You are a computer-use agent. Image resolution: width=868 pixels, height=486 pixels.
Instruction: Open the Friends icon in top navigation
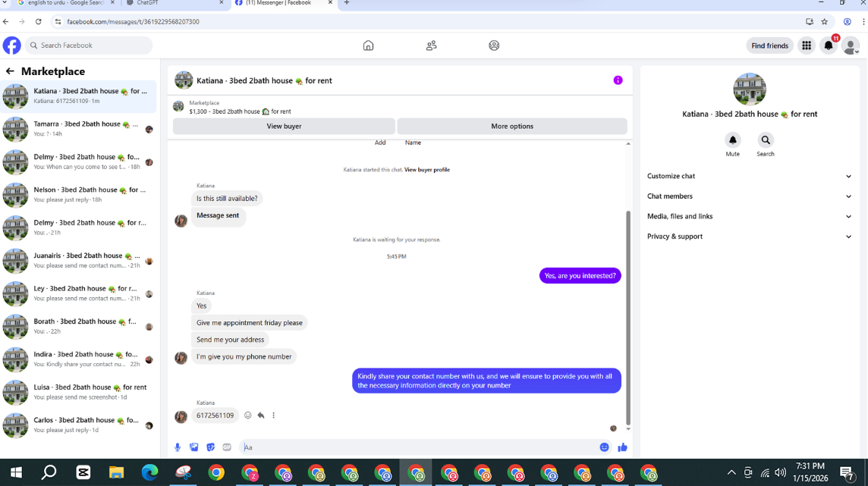click(x=431, y=45)
